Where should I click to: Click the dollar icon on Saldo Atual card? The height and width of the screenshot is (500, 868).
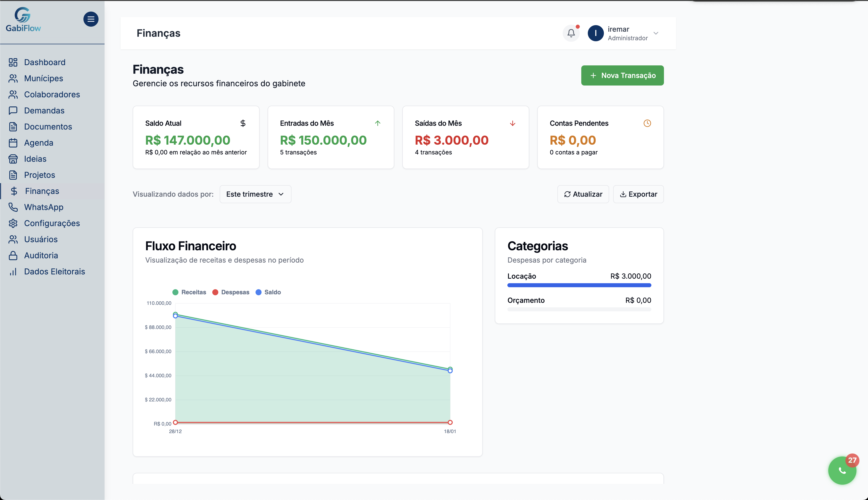tap(243, 123)
